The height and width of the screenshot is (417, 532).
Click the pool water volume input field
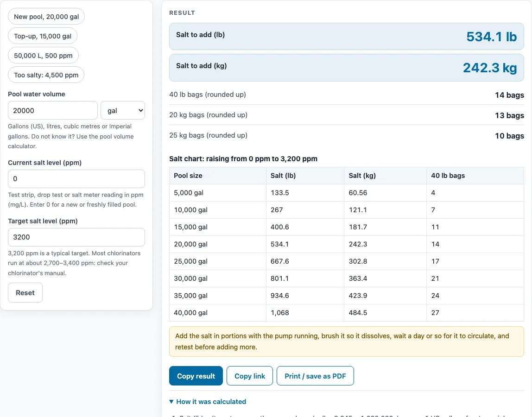(52, 111)
